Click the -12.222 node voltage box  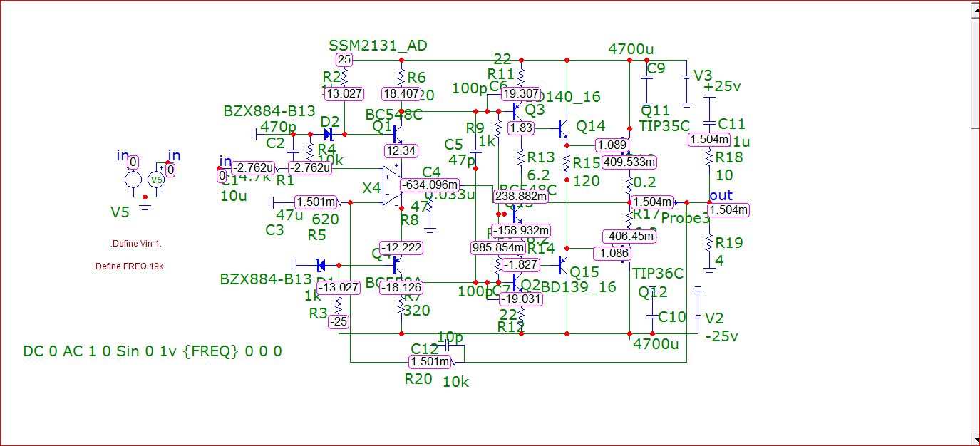(x=401, y=248)
